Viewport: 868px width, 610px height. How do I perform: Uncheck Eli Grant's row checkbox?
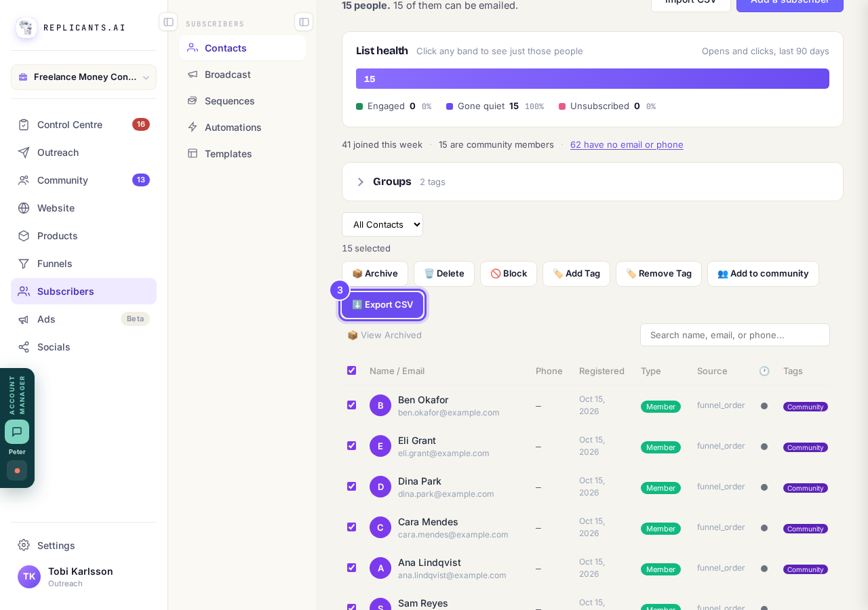pyautogui.click(x=351, y=446)
